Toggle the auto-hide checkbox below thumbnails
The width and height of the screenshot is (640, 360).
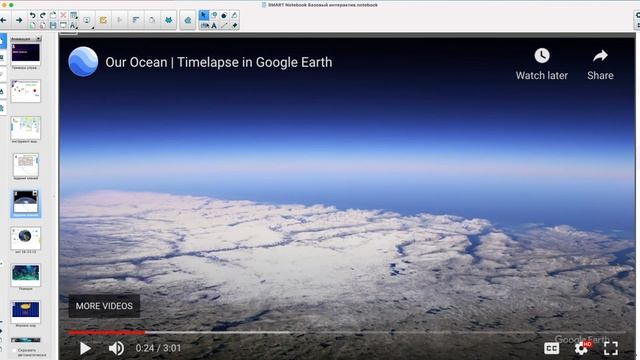14,350
